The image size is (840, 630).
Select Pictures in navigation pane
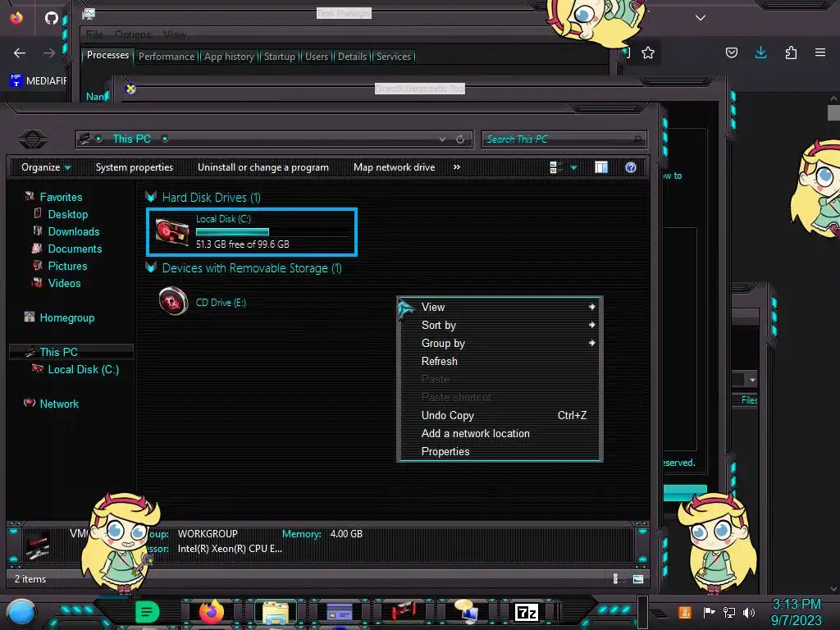(x=67, y=266)
